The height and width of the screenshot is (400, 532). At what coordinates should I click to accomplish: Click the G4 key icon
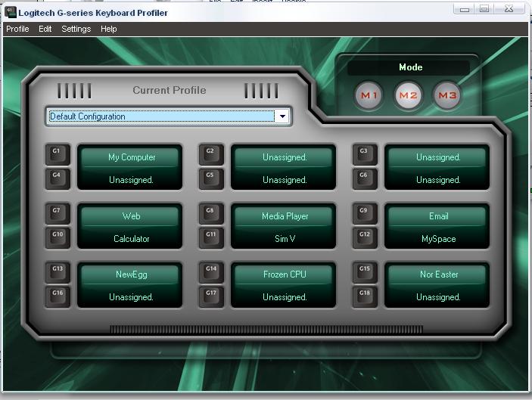click(58, 178)
